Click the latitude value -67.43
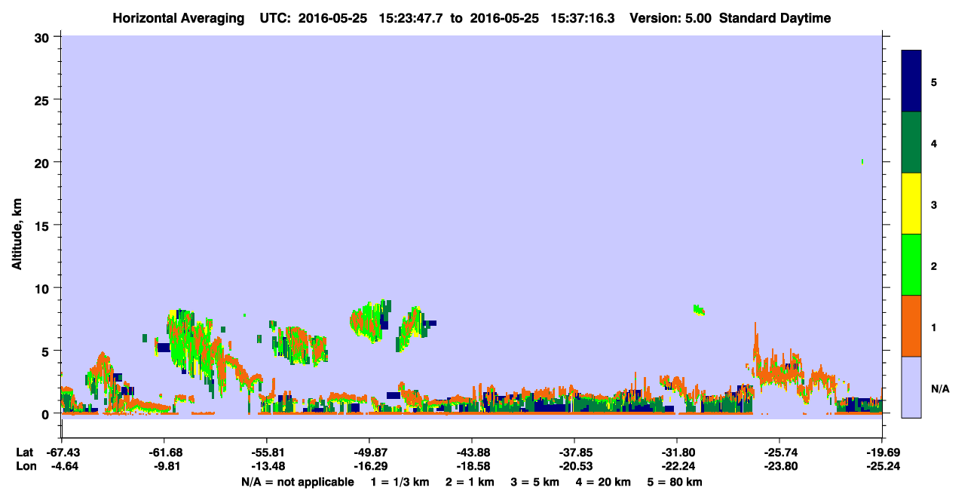The width and height of the screenshot is (980, 503). (62, 452)
